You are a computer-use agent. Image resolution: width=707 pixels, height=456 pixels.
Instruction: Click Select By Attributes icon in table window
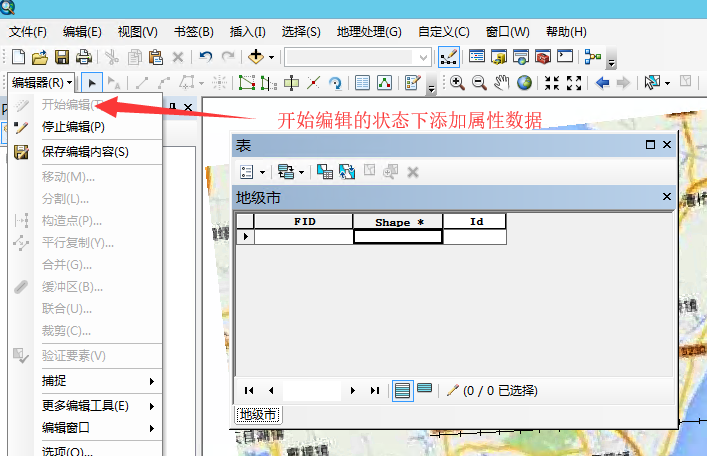(x=325, y=172)
